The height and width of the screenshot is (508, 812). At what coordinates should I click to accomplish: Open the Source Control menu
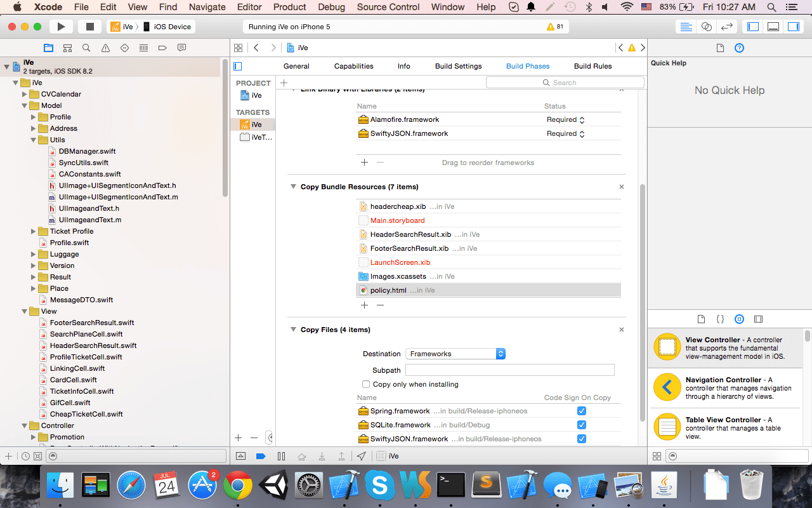[388, 7]
